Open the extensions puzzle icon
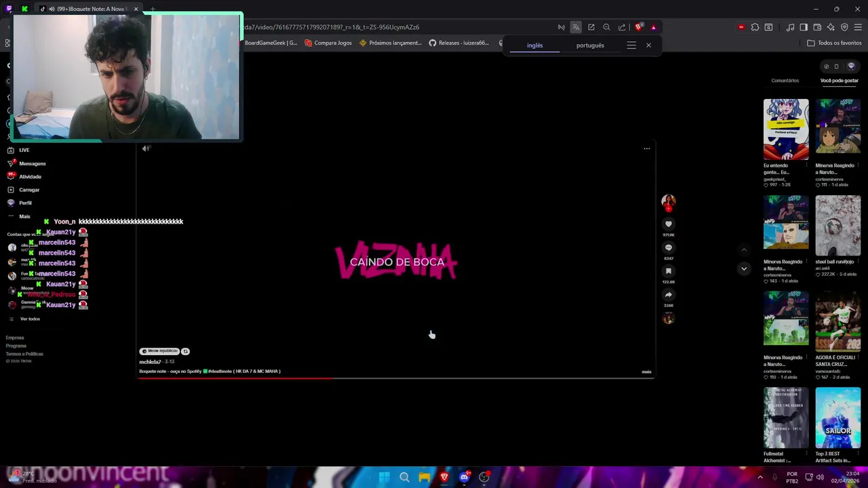The width and height of the screenshot is (868, 488). coord(755,27)
